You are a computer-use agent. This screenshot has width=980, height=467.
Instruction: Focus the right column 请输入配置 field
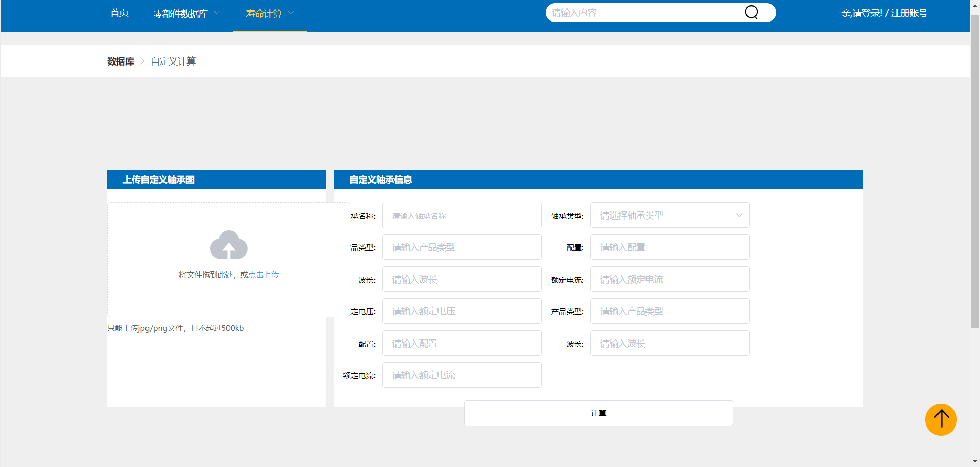coord(670,247)
